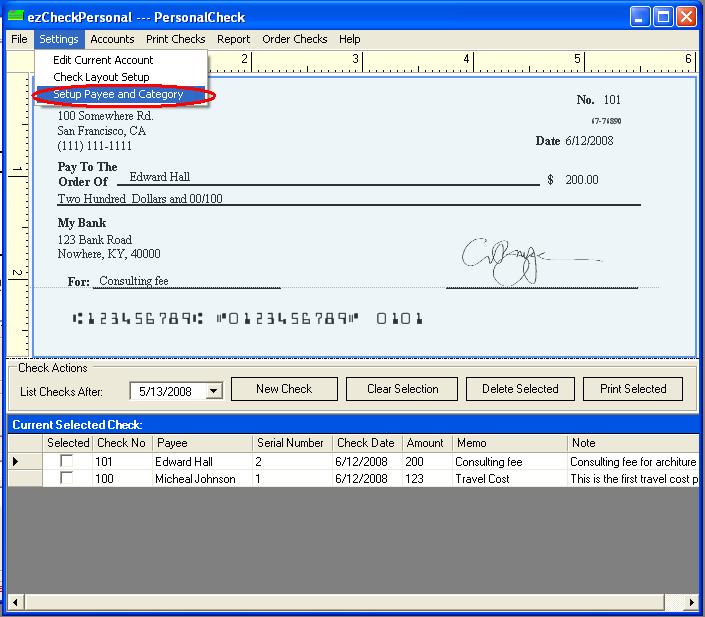
Task: Click the Delete Selected button
Action: pyautogui.click(x=520, y=389)
